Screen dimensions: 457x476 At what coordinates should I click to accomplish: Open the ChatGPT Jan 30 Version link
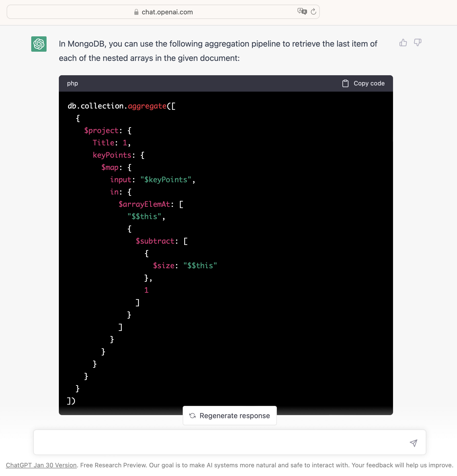(x=41, y=465)
